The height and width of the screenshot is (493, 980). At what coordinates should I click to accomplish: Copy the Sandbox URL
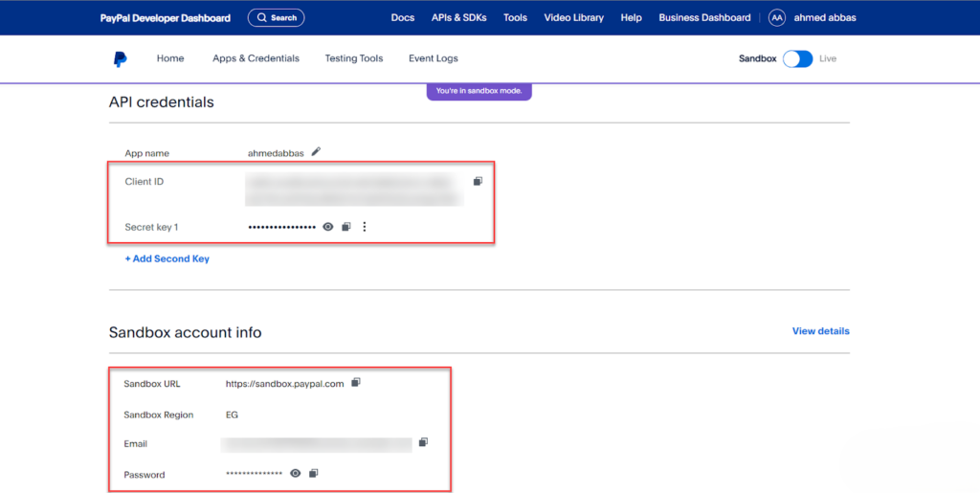pyautogui.click(x=356, y=382)
